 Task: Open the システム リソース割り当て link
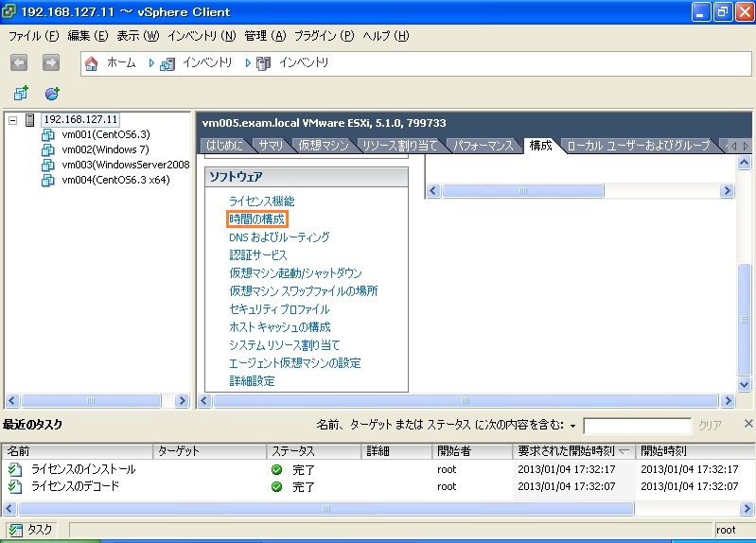285,345
